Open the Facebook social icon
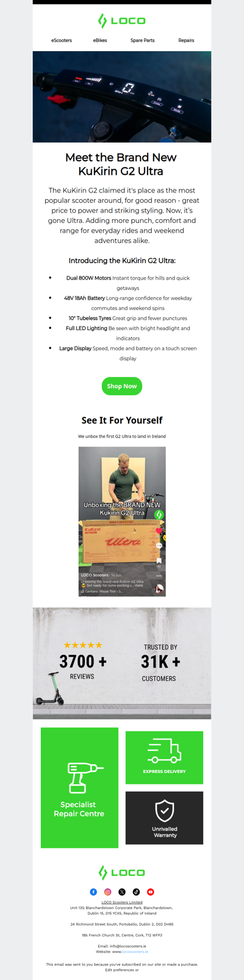The image size is (244, 980). (x=93, y=892)
